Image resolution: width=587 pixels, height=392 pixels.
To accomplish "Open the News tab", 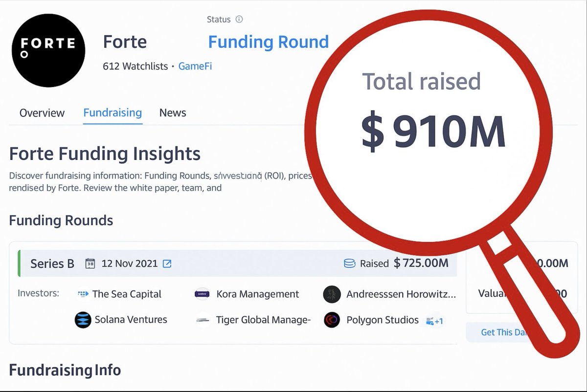I will pyautogui.click(x=173, y=113).
